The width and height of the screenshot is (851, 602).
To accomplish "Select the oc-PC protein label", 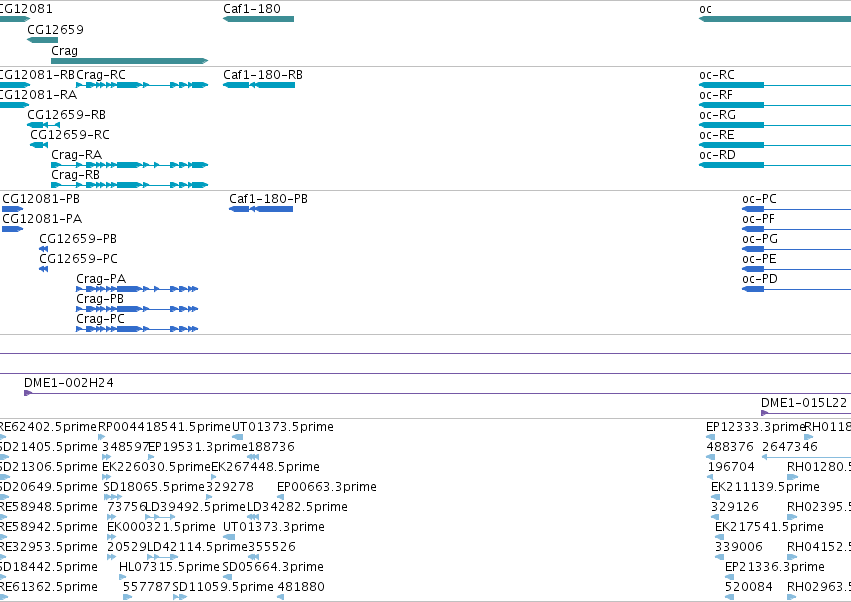I will (x=759, y=199).
